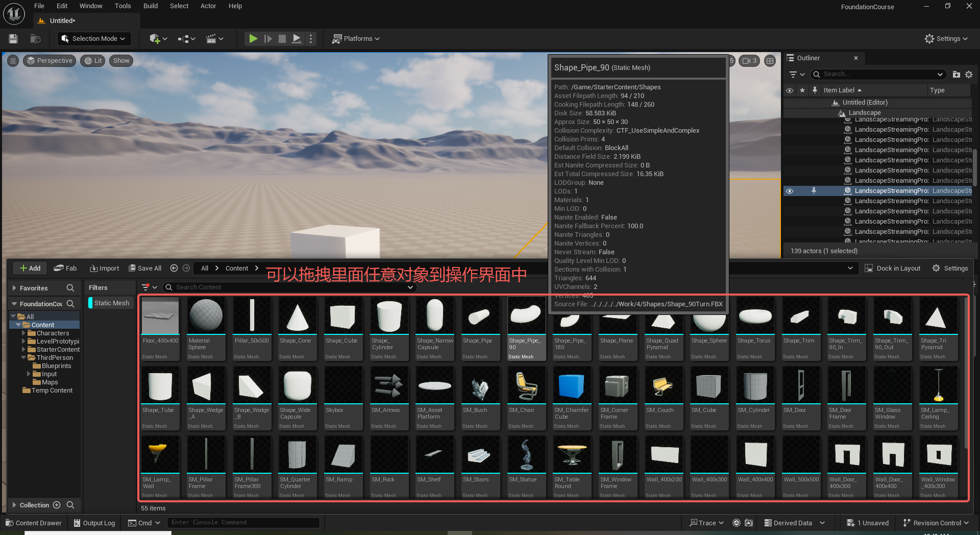This screenshot has width=980, height=535.
Task: Open the Add Actor quick menu icon
Action: (158, 39)
